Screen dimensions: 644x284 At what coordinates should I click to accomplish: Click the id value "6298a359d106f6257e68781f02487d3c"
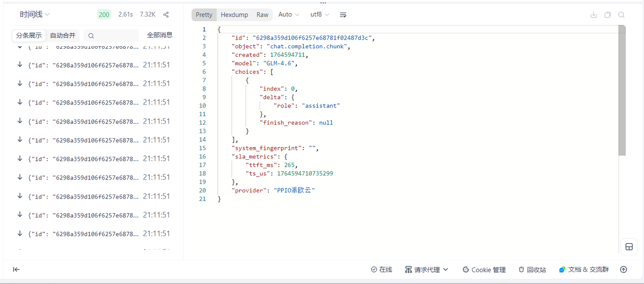click(312, 38)
